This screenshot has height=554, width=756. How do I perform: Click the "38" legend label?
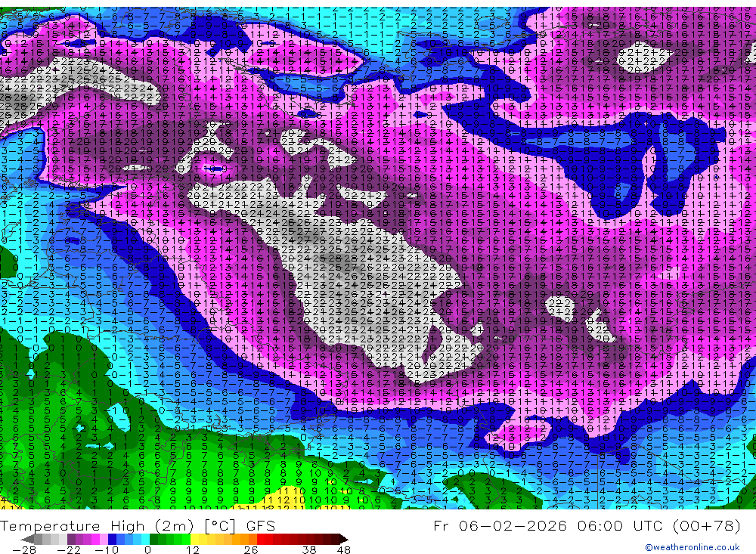tap(309, 550)
